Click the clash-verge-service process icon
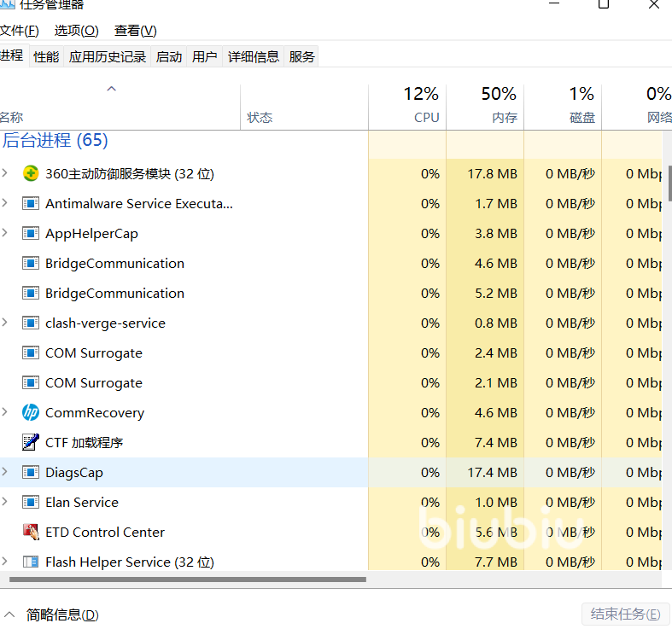The image size is (672, 629). (x=31, y=323)
